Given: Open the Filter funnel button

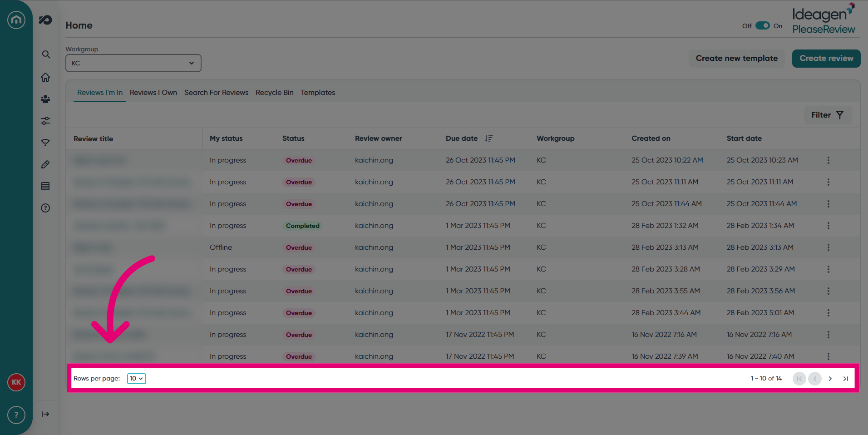Looking at the screenshot, I should coord(828,115).
